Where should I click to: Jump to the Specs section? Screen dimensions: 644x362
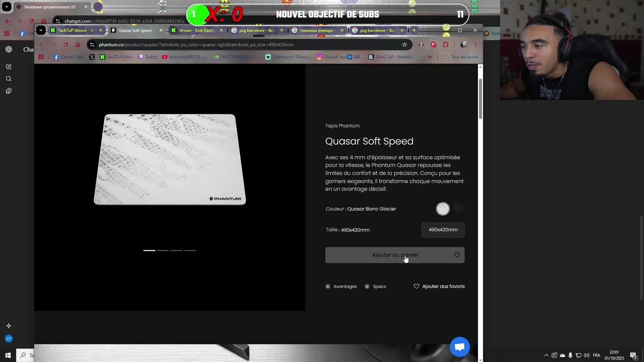tap(375, 287)
